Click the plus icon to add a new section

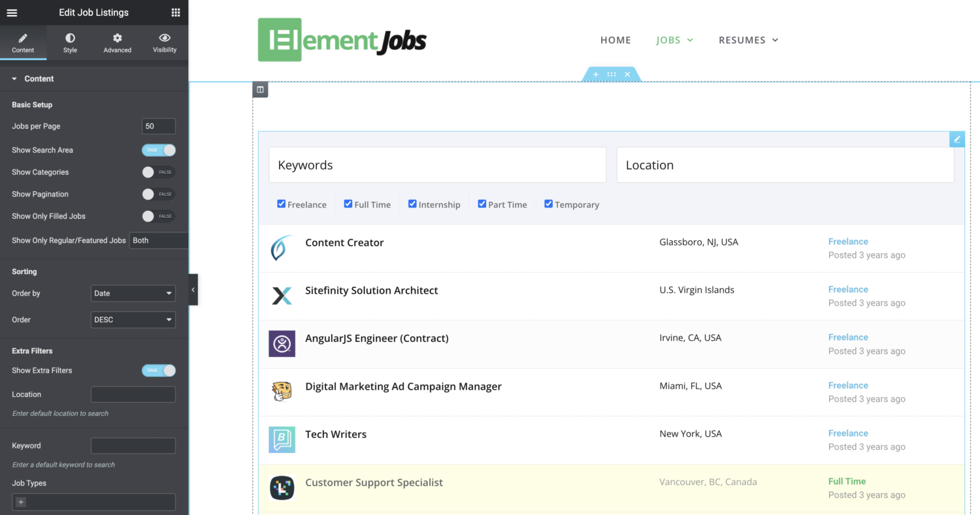(x=595, y=74)
